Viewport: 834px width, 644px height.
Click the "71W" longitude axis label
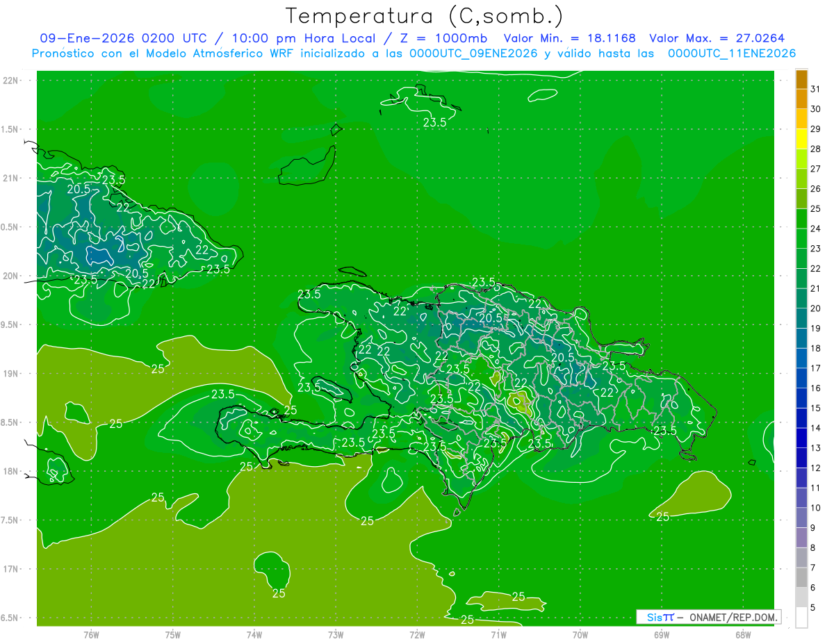tap(498, 635)
